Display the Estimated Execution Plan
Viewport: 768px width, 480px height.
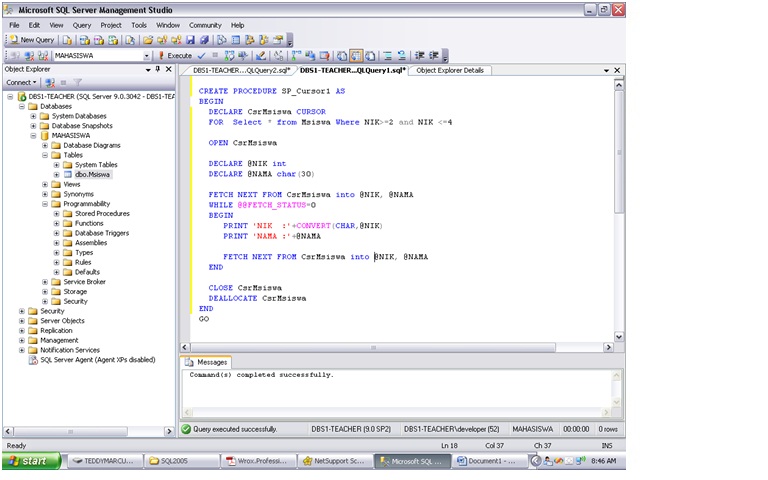pos(229,55)
